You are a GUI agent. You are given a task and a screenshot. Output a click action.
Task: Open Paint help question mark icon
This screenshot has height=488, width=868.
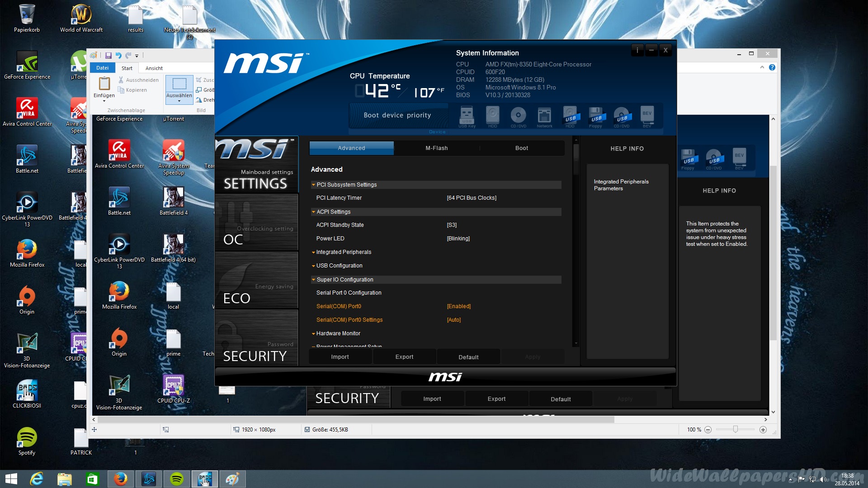pyautogui.click(x=772, y=67)
